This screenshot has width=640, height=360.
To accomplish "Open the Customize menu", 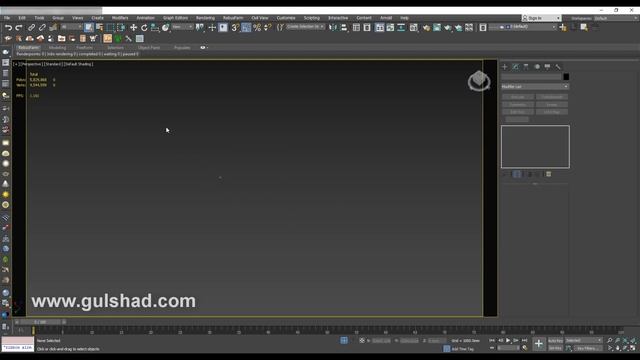I will coord(286,18).
